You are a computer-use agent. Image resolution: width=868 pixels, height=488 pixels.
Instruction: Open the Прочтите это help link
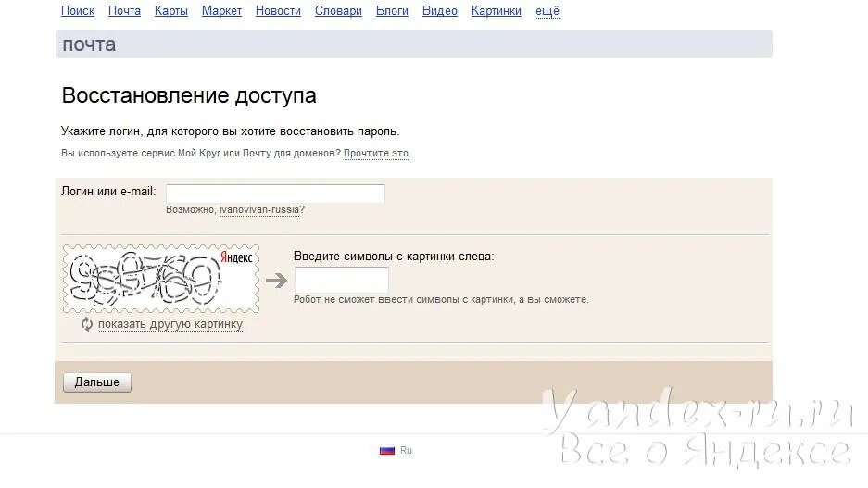click(x=376, y=154)
